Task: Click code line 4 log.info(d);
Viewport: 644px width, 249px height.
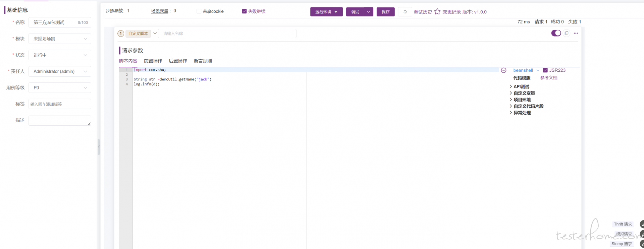Action: pos(147,84)
